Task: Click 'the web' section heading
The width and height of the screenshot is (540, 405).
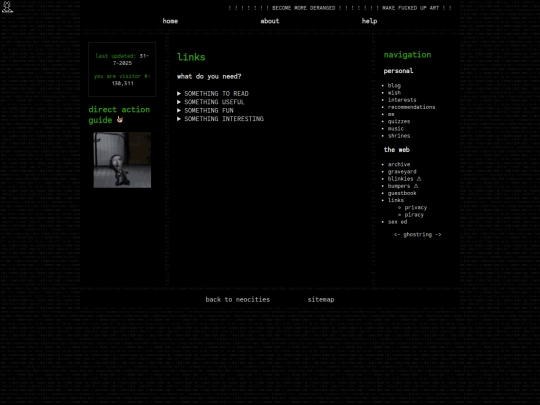Action: (x=397, y=150)
